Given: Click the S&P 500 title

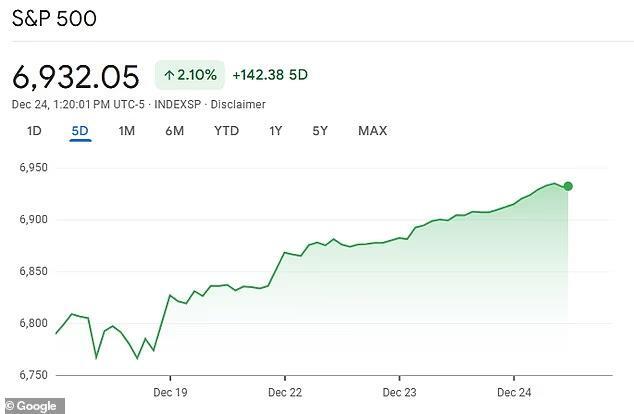Looking at the screenshot, I should click(55, 20).
